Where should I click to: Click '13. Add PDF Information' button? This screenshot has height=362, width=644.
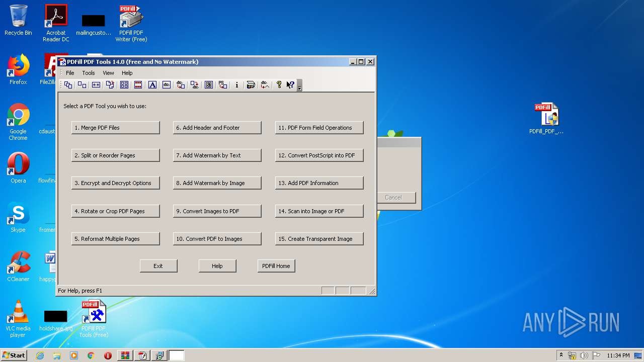[x=319, y=183]
